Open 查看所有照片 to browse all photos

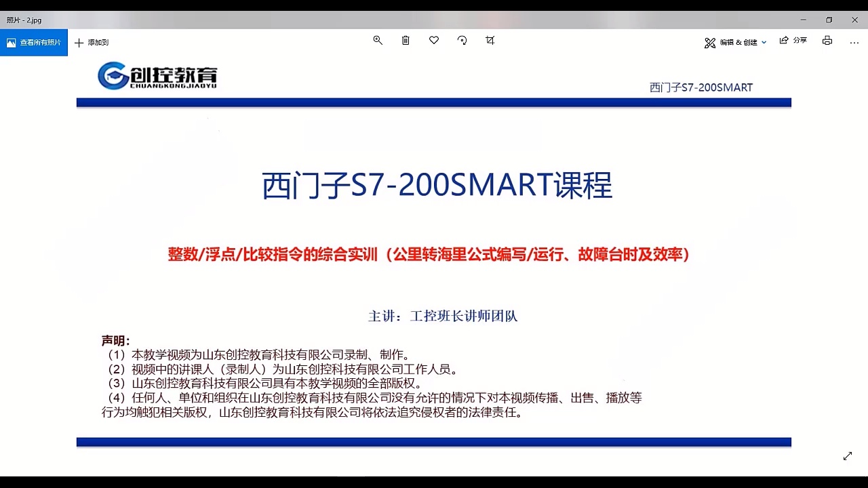click(34, 42)
